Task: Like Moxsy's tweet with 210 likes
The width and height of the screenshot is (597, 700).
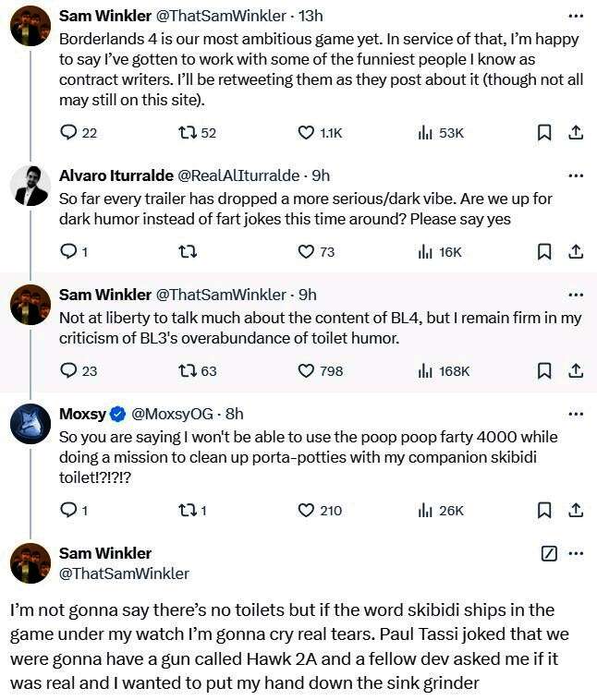Action: pyautogui.click(x=307, y=510)
